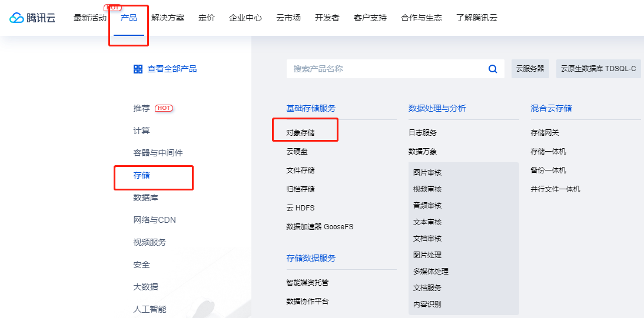This screenshot has width=644, height=318.
Task: Open the 存储网关 link
Action: pos(545,132)
